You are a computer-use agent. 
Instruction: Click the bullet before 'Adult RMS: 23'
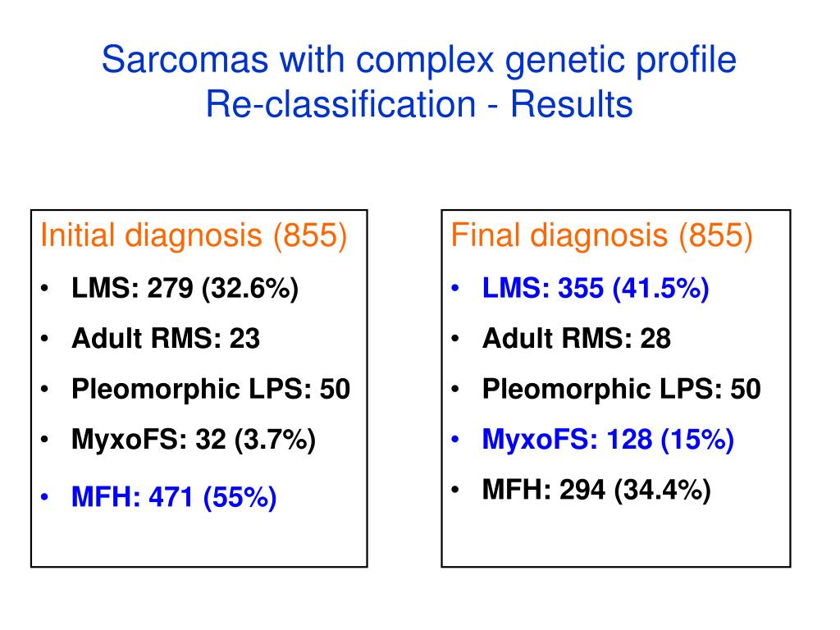[44, 339]
